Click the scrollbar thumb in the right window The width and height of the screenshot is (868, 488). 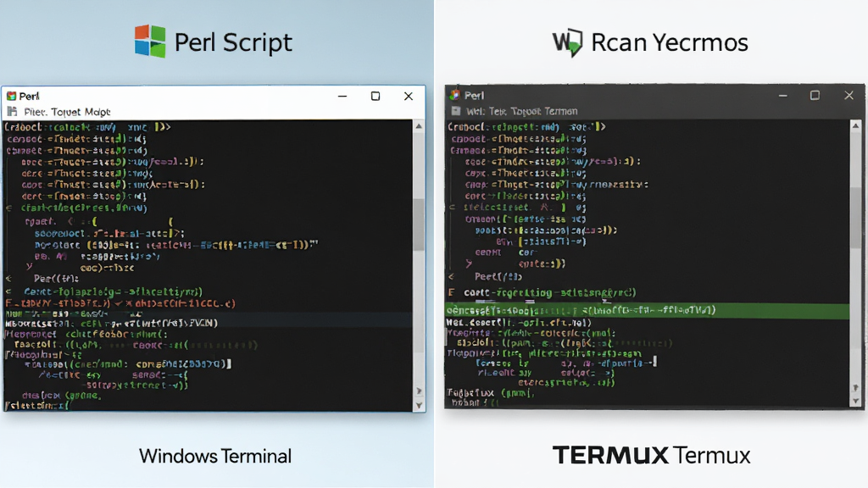coord(856,218)
